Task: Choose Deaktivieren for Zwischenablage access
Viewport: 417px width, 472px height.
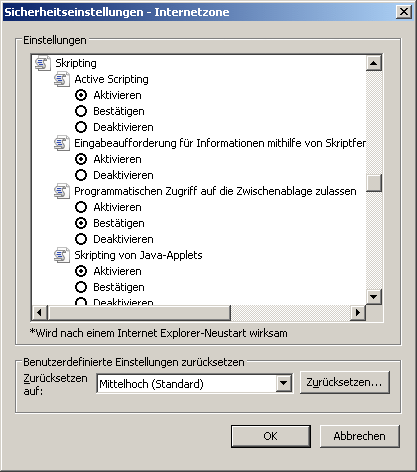Action: pos(81,239)
